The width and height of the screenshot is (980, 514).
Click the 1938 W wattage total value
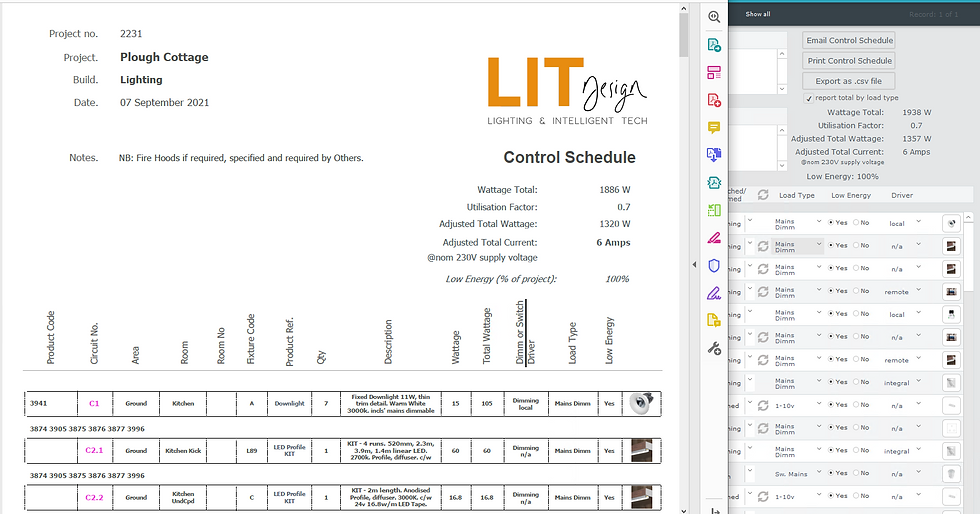click(916, 113)
